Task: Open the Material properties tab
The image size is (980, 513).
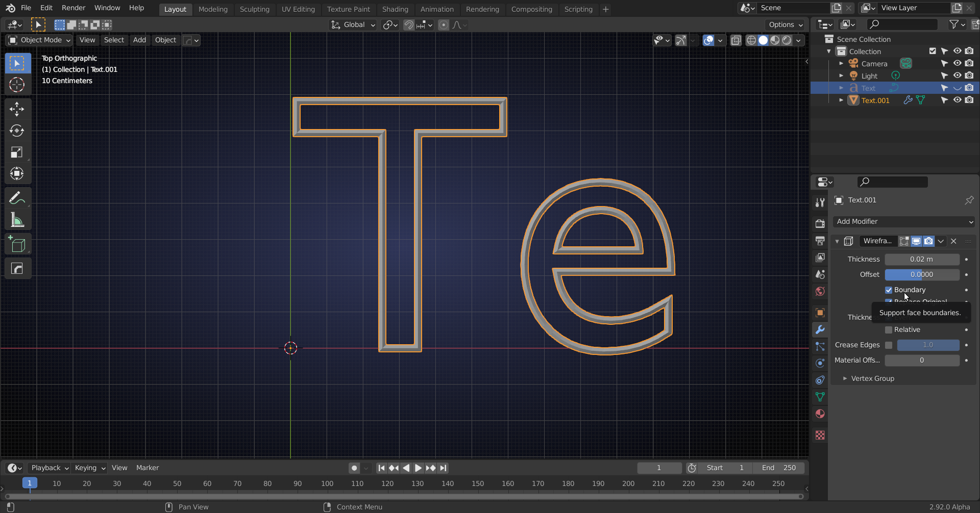Action: (x=820, y=414)
